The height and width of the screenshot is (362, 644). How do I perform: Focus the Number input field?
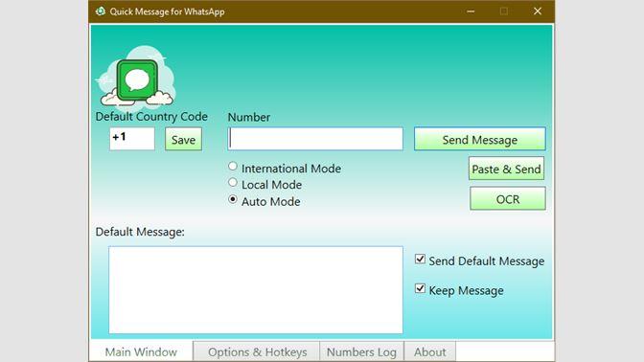click(315, 139)
